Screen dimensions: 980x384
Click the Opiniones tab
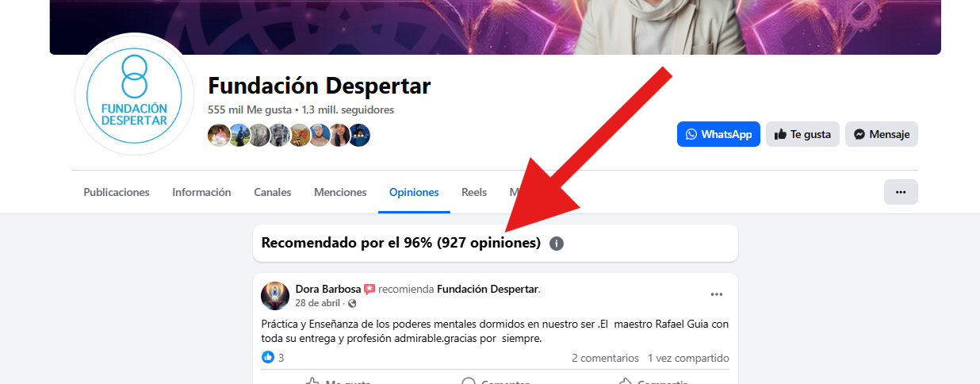(x=414, y=192)
